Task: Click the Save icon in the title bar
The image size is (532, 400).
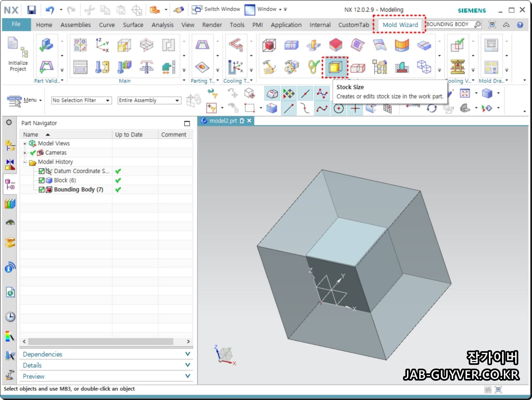Action: click(31, 10)
